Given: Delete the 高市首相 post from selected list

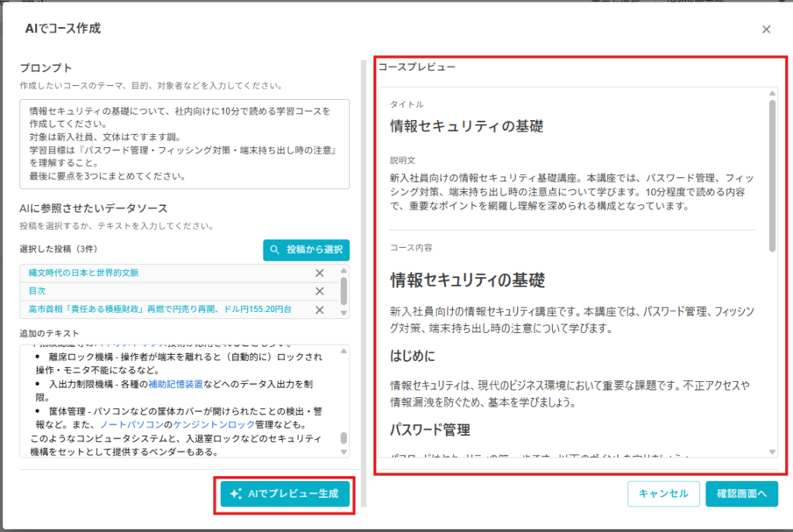Looking at the screenshot, I should 319,310.
